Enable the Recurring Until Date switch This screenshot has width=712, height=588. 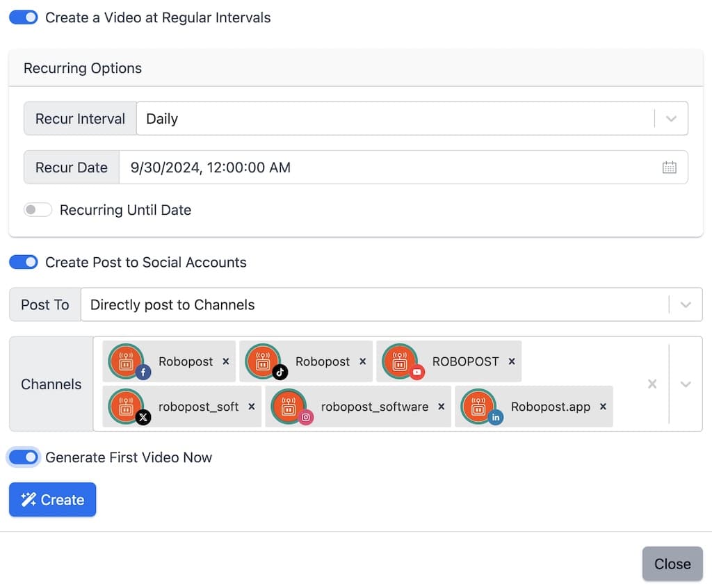(38, 210)
